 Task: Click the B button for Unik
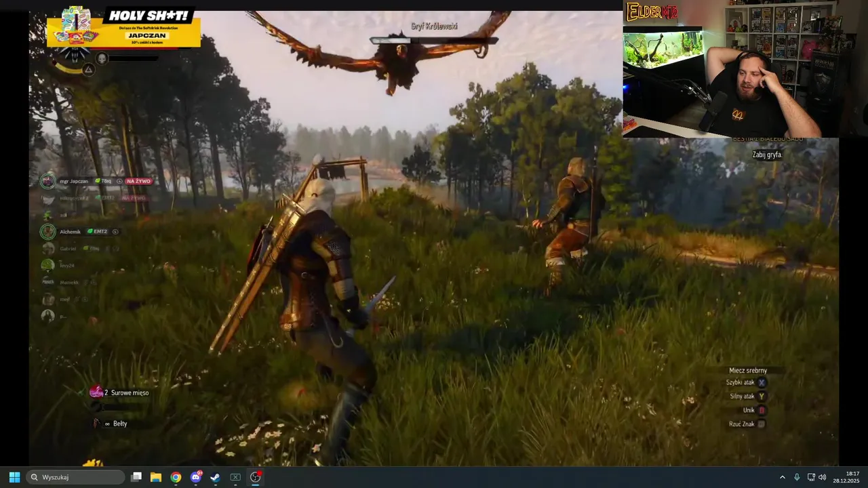[762, 410]
